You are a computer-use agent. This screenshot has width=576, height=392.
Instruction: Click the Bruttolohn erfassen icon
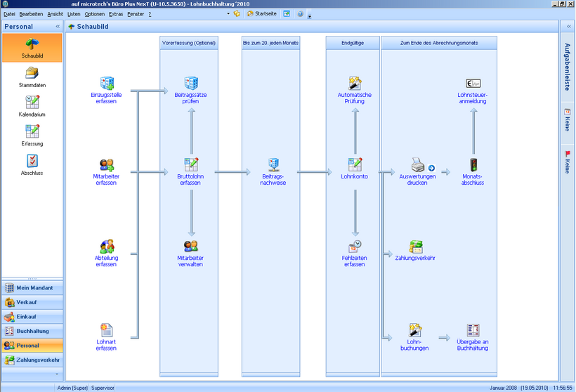click(192, 165)
